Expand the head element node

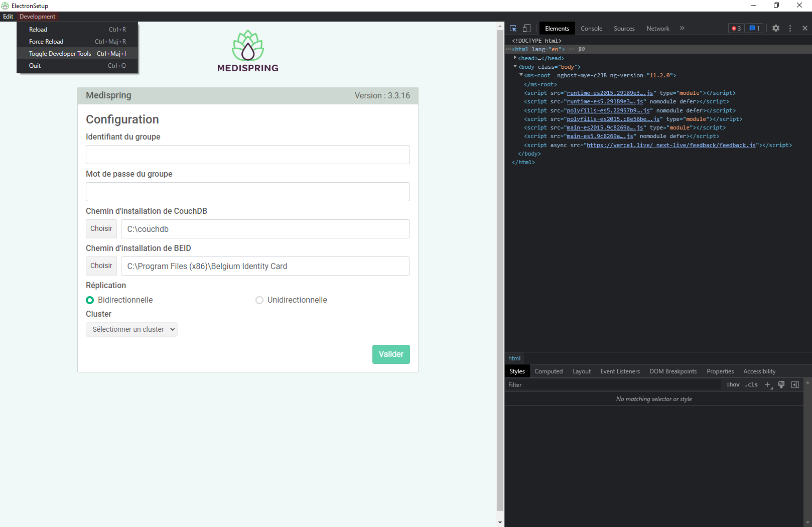pyautogui.click(x=515, y=58)
